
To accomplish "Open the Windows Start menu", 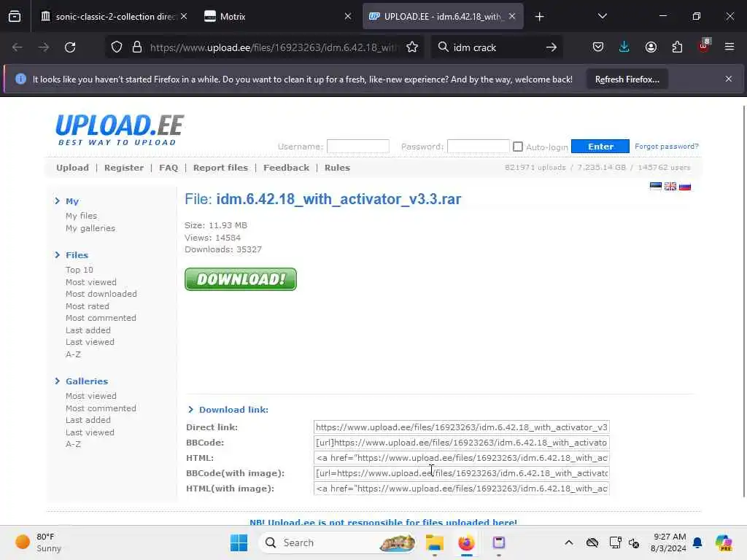I will coord(239,542).
